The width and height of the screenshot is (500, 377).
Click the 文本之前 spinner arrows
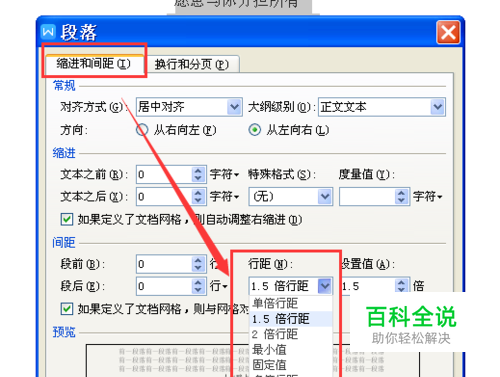198,174
